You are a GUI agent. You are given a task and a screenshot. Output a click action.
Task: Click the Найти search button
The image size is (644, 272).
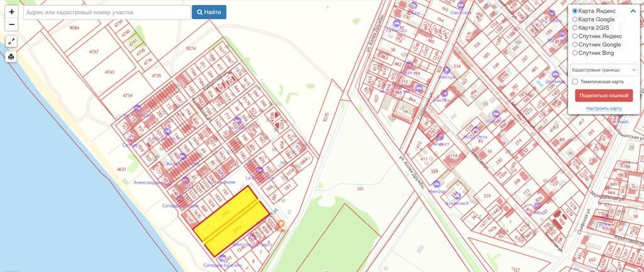[209, 12]
